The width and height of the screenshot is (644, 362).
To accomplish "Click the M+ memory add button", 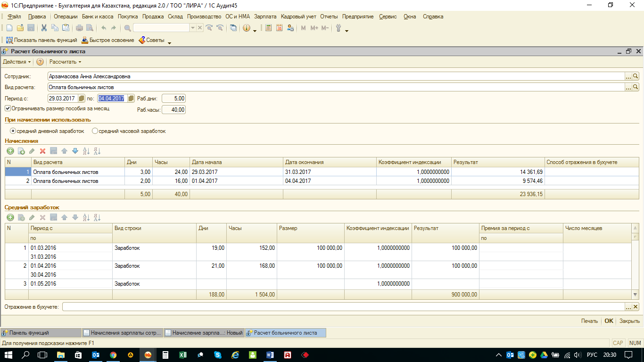I will click(x=314, y=28).
